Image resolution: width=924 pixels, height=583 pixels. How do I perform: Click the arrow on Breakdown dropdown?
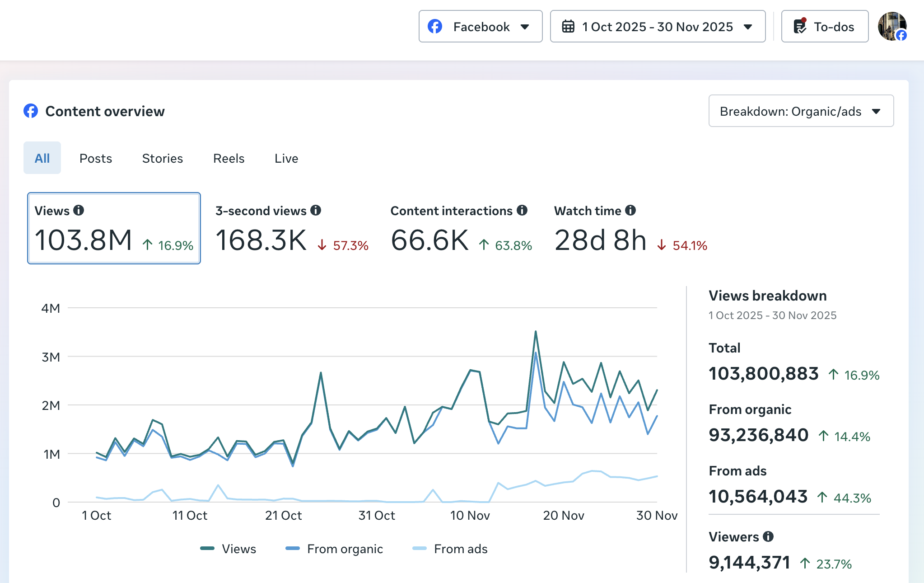coord(876,111)
